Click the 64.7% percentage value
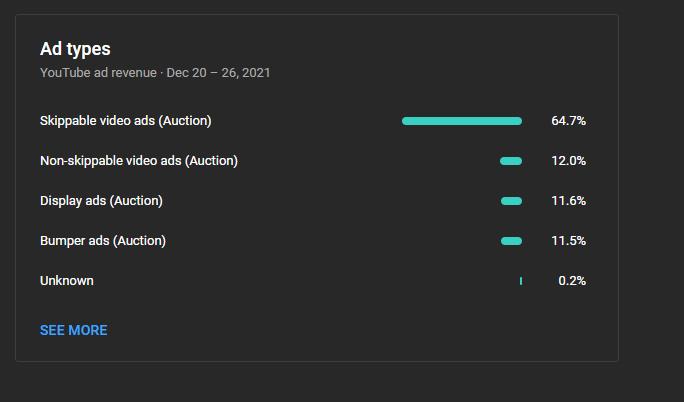This screenshot has height=402, width=684. (568, 121)
